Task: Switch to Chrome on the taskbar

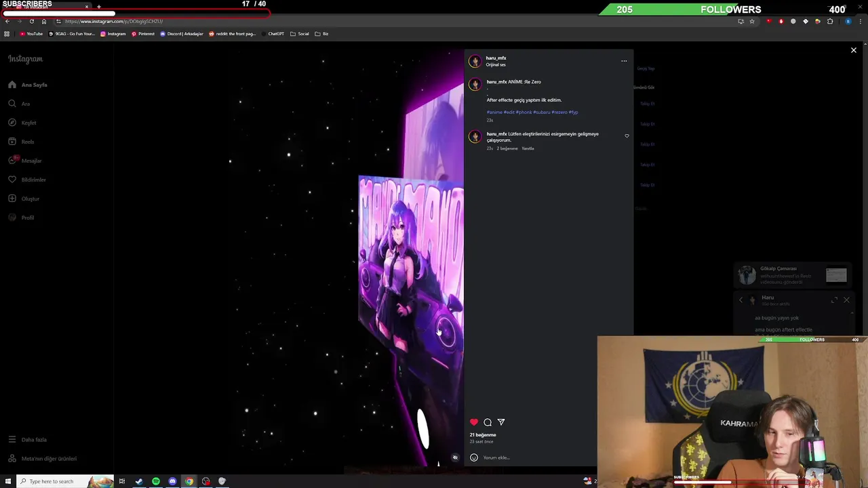Action: click(189, 481)
